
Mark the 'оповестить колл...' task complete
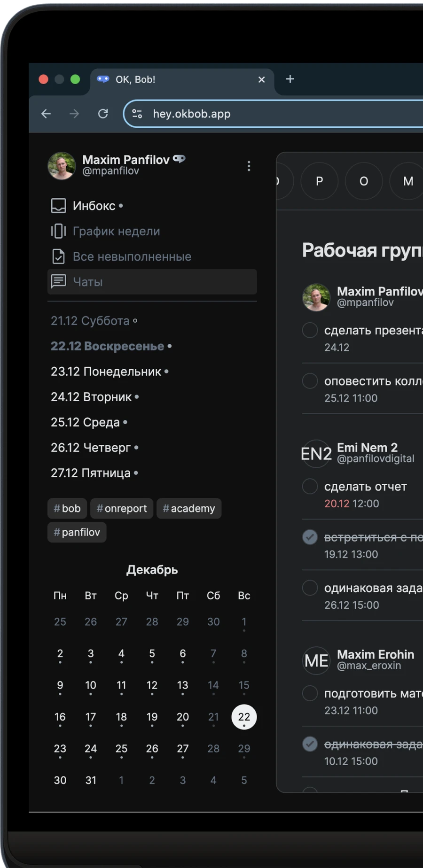click(310, 380)
